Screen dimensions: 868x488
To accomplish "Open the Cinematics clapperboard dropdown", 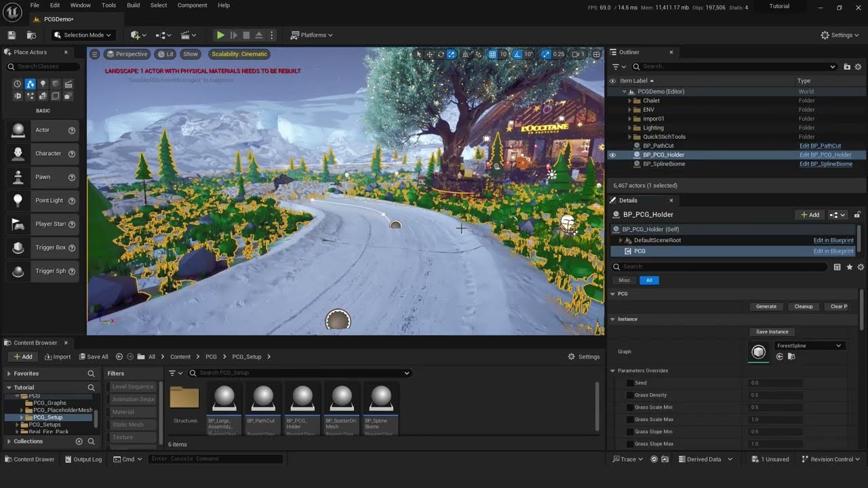I will tap(189, 35).
